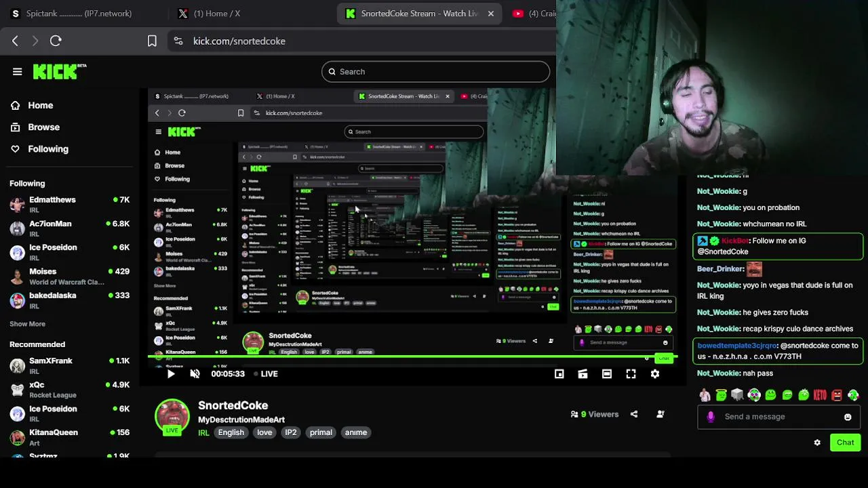Click the LIVE indicator in player controls

266,373
